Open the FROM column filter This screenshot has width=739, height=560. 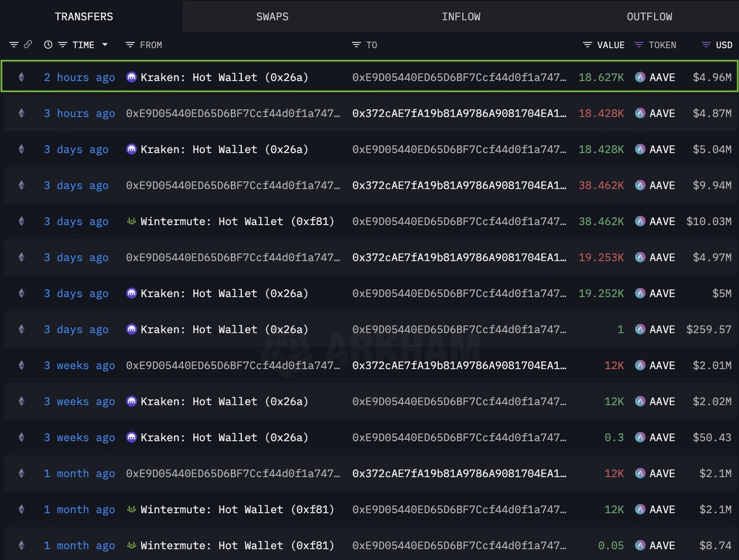tap(130, 45)
